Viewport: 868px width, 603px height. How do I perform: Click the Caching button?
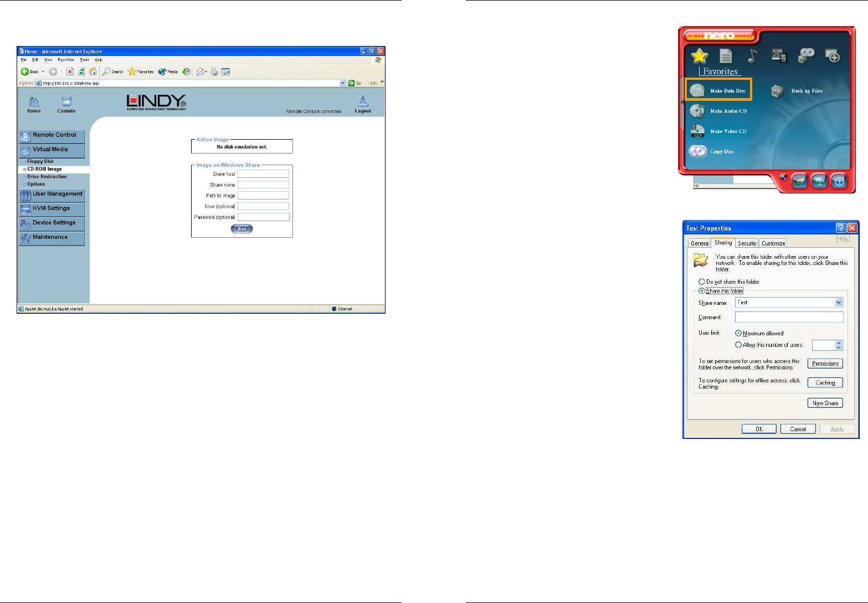pos(825,383)
